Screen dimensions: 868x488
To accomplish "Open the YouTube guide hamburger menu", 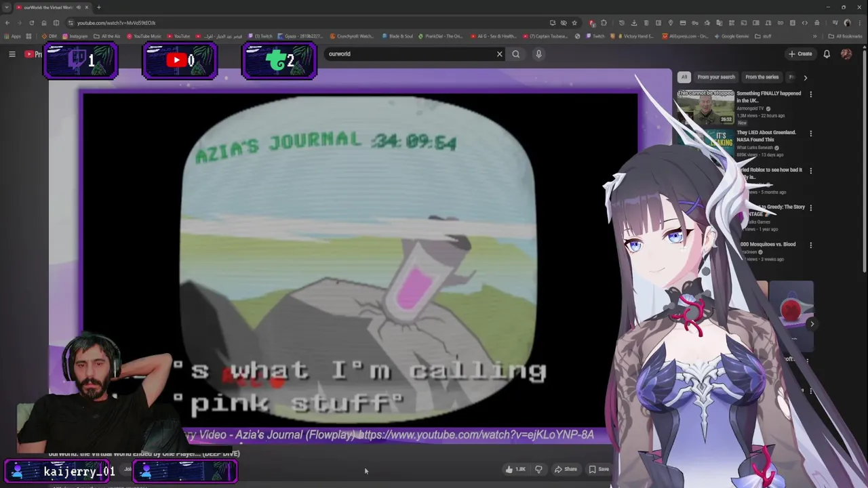I will pyautogui.click(x=12, y=54).
